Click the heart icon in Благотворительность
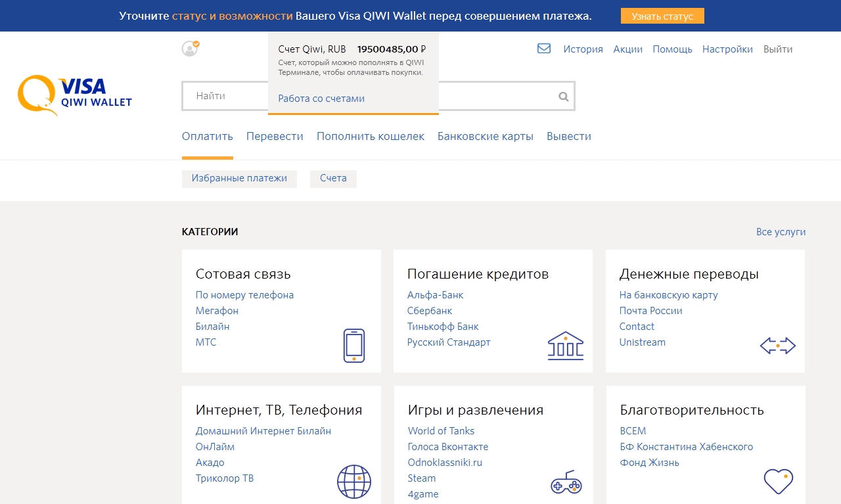 coord(778,482)
